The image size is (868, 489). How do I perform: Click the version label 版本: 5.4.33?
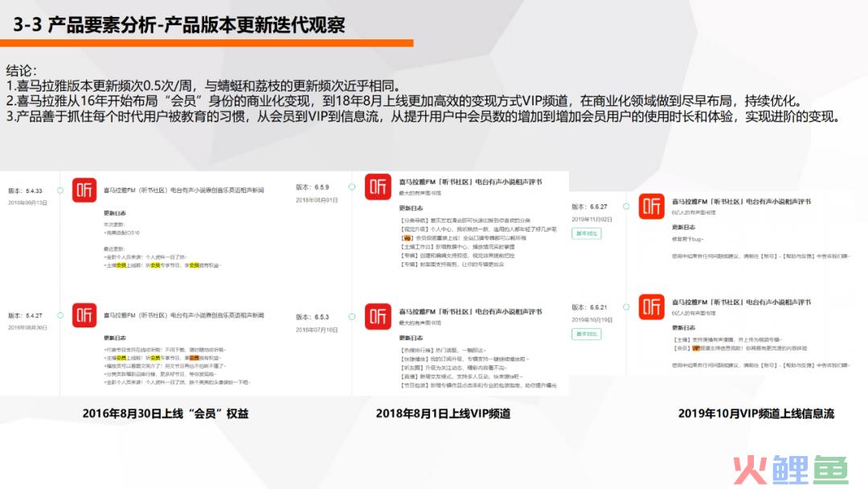coord(25,191)
